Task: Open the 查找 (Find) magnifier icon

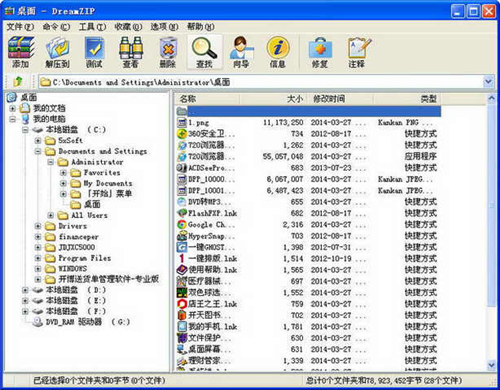Action: coord(204,52)
